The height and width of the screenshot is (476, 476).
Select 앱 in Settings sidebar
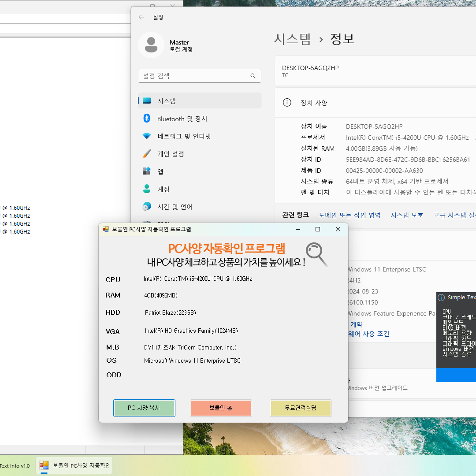click(200, 171)
